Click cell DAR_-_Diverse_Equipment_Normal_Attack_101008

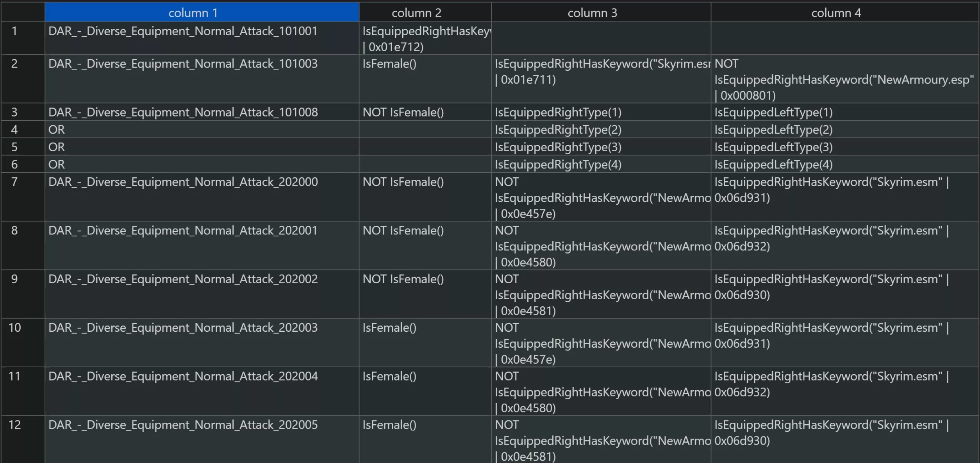(202, 112)
